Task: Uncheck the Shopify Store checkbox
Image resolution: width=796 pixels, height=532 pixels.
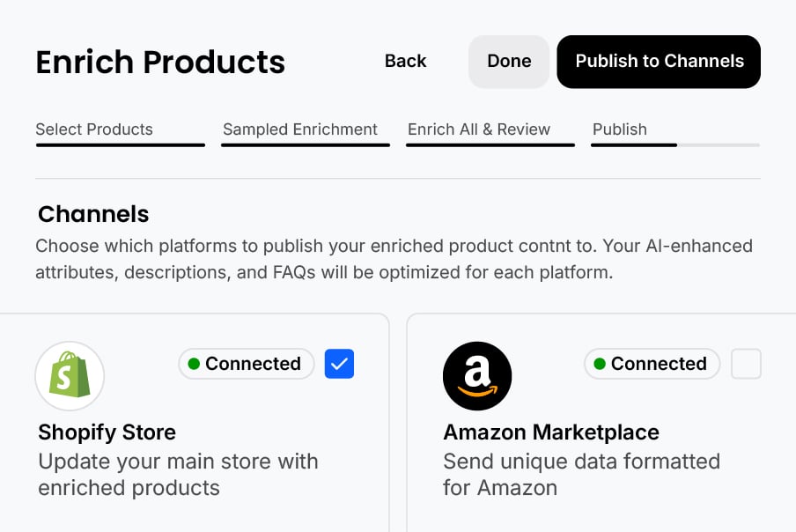Action: 339,364
